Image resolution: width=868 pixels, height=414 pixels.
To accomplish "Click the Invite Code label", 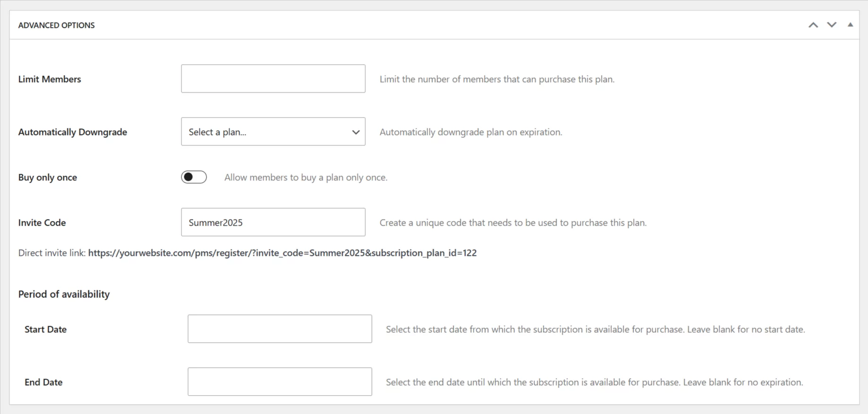I will pyautogui.click(x=42, y=223).
